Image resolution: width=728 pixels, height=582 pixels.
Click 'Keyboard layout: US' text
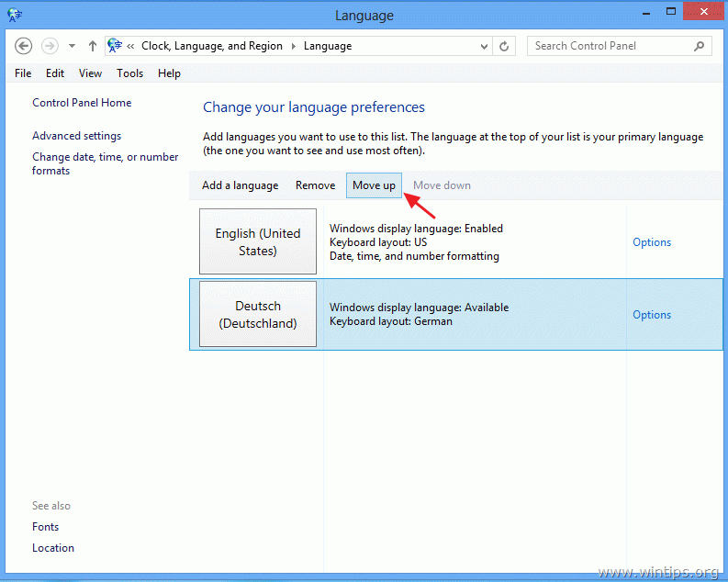point(378,242)
